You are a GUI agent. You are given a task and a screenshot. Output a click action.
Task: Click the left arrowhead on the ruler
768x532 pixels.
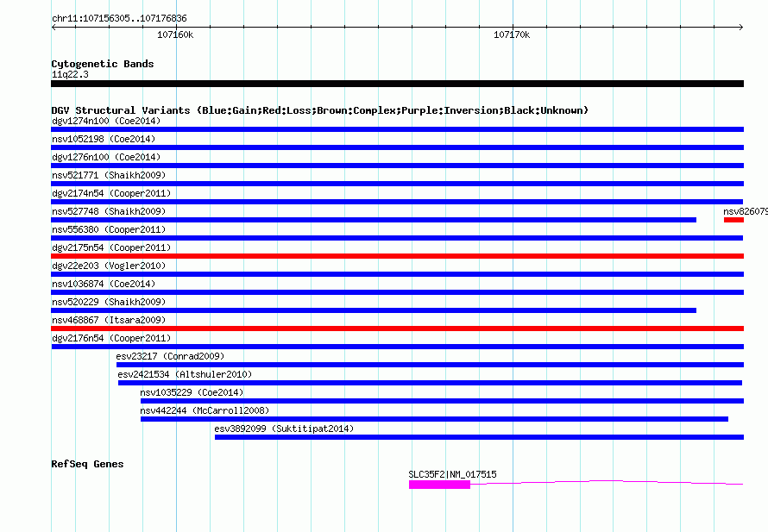(54, 27)
